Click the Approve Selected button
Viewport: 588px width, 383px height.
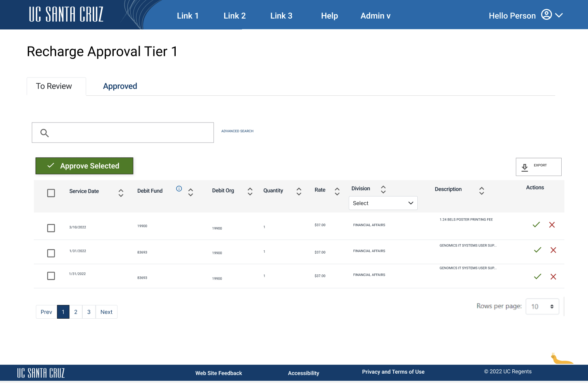(x=84, y=166)
